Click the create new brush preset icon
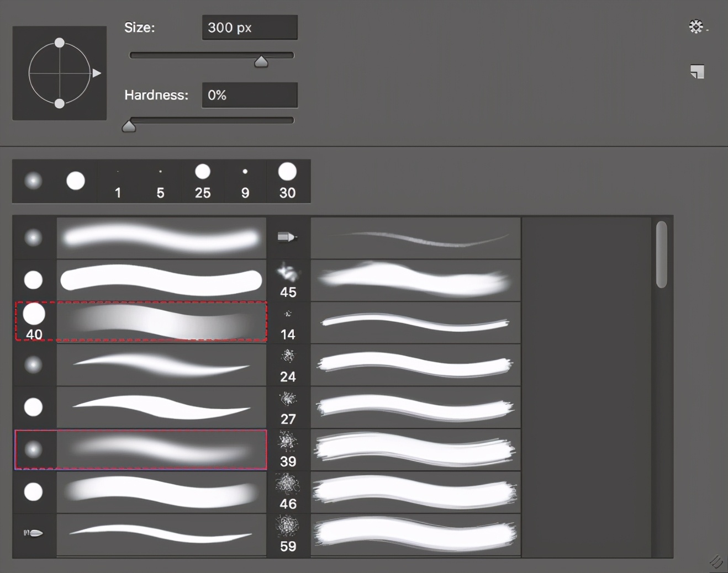 pos(697,72)
